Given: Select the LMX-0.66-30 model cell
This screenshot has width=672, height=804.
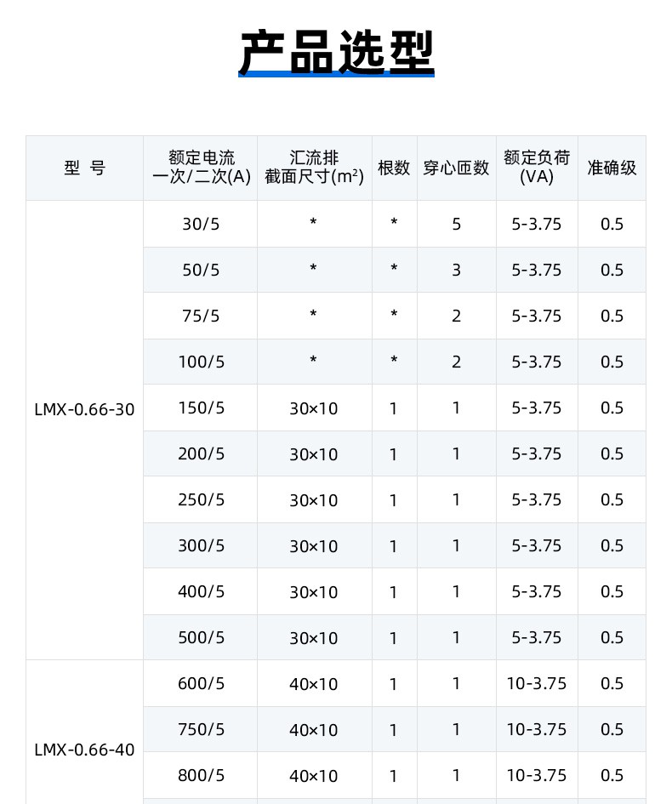Looking at the screenshot, I should point(84,410).
